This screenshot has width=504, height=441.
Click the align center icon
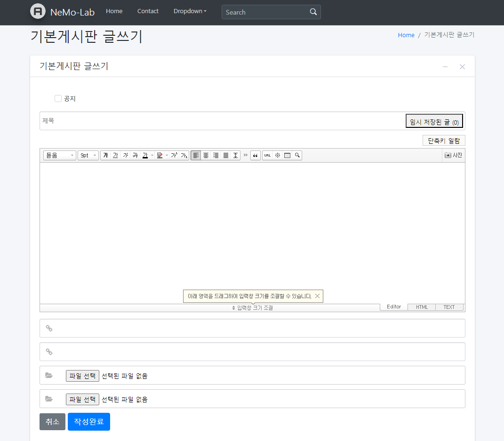click(x=206, y=155)
